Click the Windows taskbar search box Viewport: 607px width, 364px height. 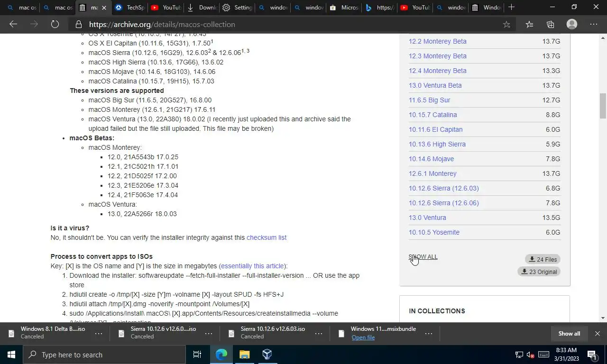[x=104, y=355]
